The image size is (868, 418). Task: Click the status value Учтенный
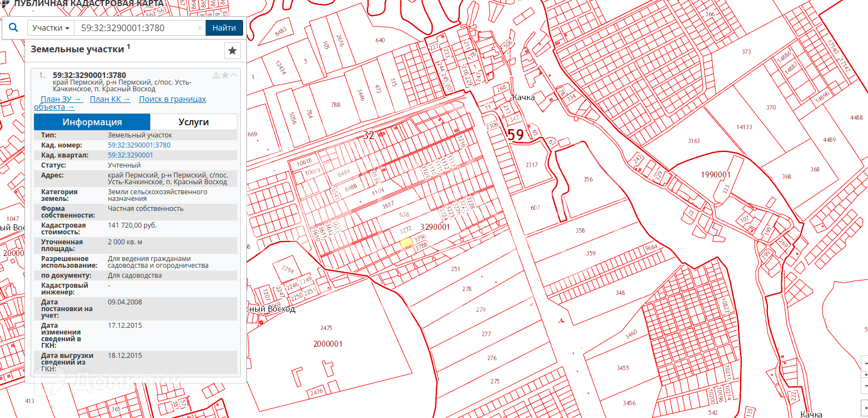click(124, 165)
